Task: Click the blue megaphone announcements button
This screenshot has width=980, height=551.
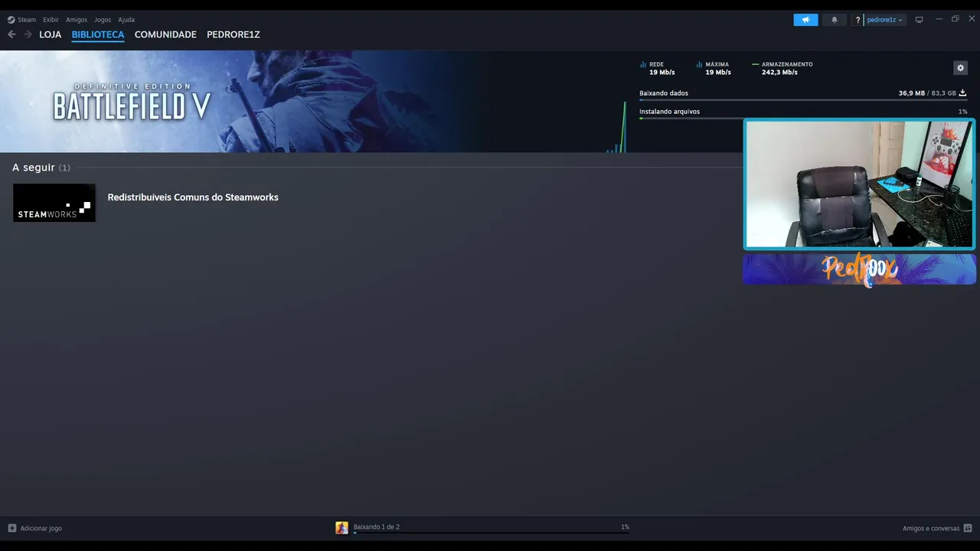Action: pos(805,20)
